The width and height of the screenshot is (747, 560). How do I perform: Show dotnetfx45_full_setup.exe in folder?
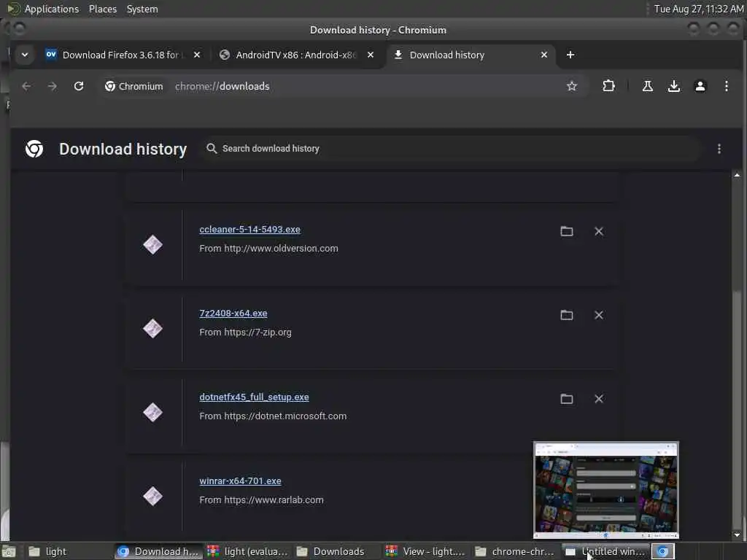pyautogui.click(x=566, y=399)
